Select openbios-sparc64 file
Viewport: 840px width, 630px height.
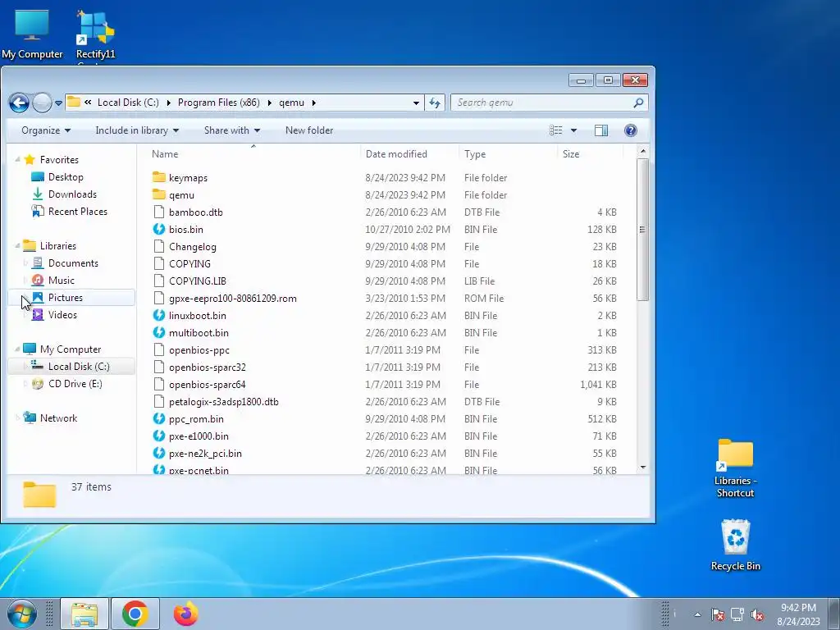[x=208, y=384]
